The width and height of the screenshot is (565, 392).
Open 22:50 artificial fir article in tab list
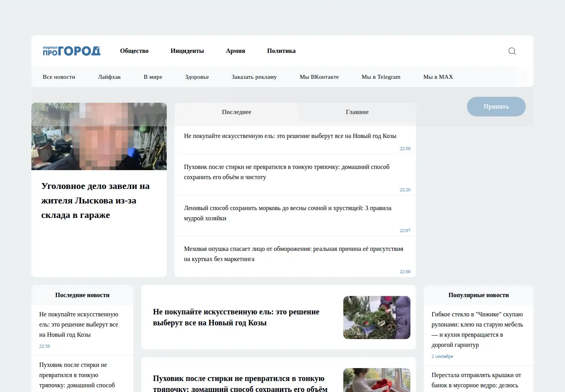290,136
